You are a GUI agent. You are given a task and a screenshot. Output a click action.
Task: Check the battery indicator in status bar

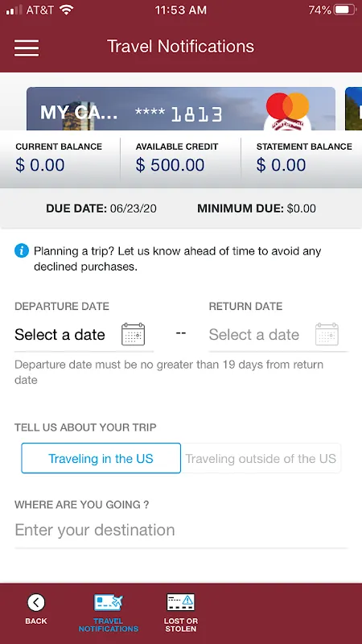pyautogui.click(x=344, y=10)
